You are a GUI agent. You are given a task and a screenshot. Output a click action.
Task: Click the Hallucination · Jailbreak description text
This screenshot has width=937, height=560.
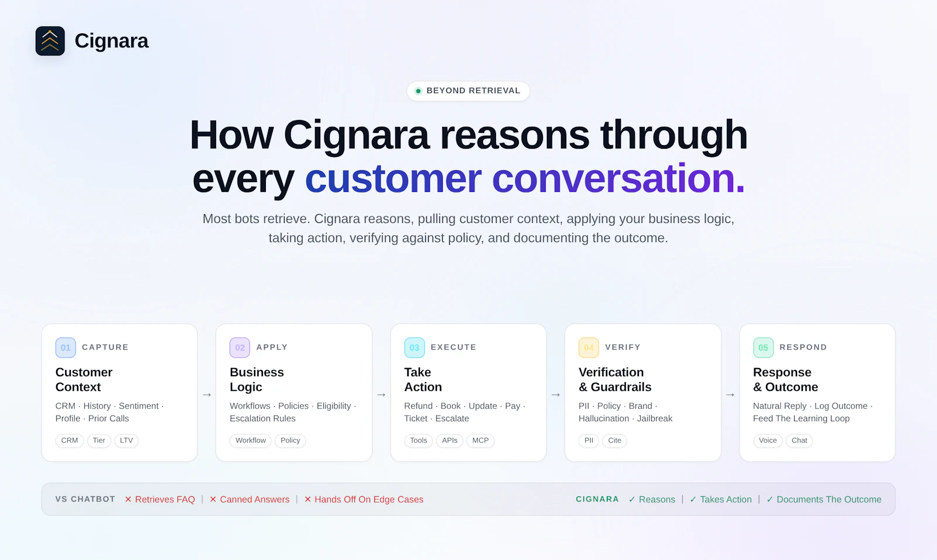point(625,418)
